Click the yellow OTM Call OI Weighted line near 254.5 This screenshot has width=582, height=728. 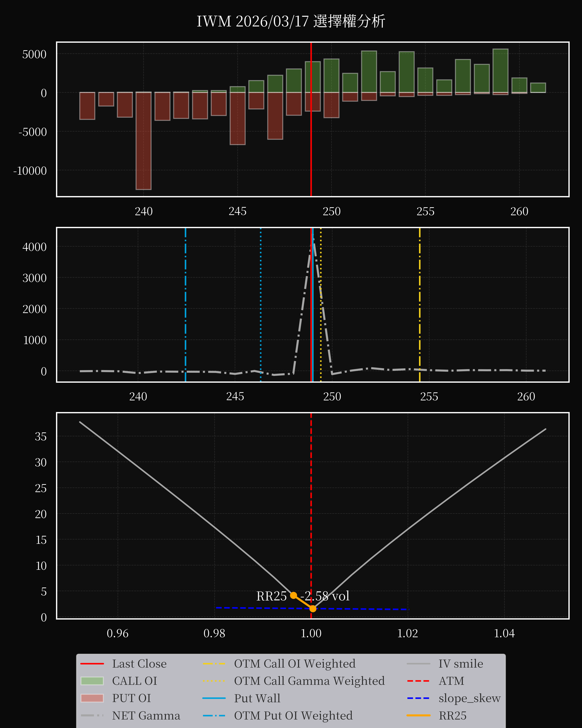420,305
